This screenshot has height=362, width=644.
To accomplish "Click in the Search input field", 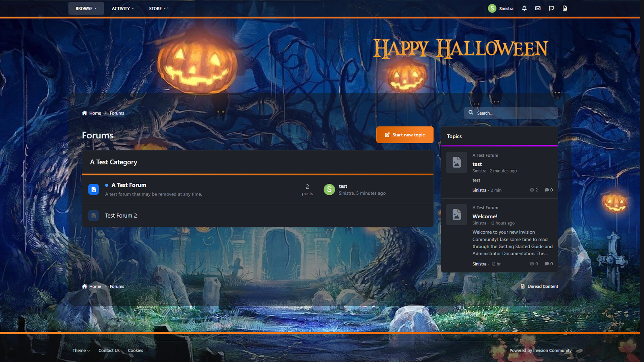I will (x=515, y=113).
